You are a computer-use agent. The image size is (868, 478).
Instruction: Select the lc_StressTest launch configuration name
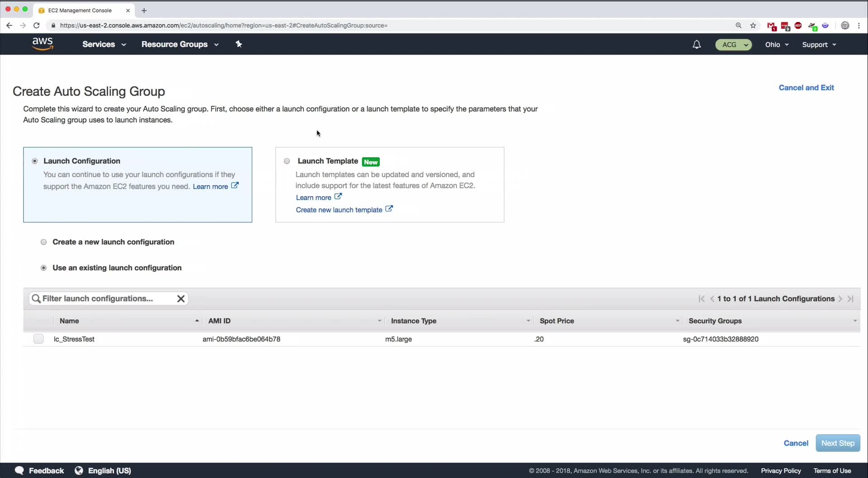74,339
